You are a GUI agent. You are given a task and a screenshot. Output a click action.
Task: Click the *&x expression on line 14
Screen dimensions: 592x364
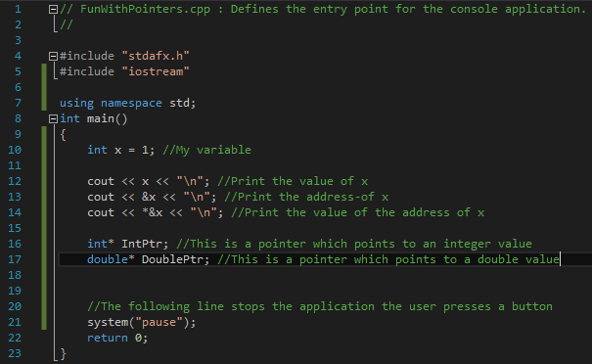click(x=152, y=212)
